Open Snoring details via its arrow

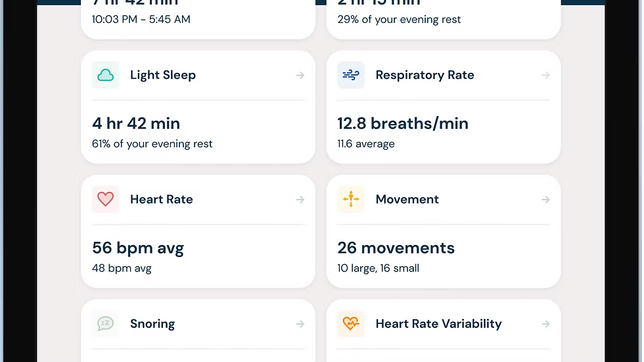300,324
